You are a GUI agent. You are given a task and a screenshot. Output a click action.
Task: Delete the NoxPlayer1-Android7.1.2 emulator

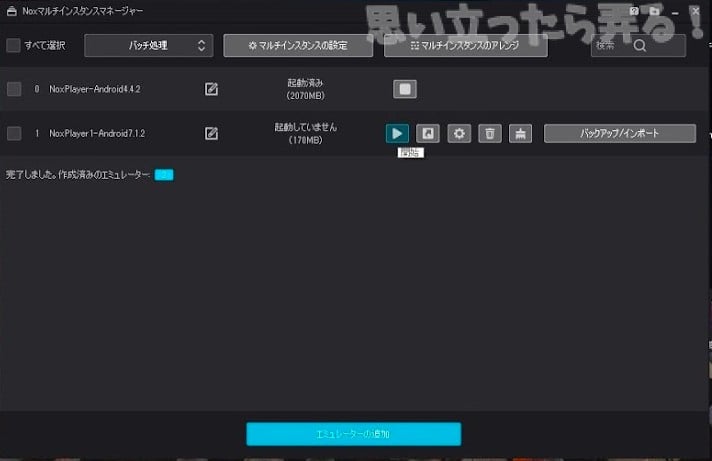tap(490, 134)
